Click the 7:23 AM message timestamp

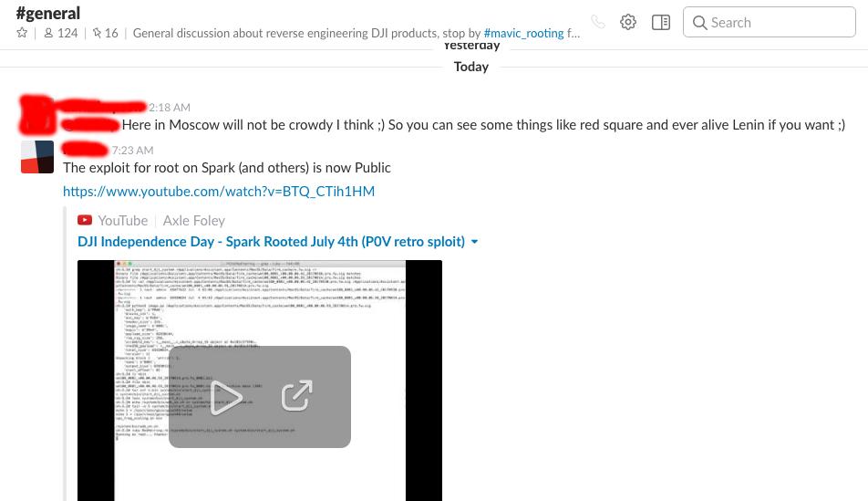[133, 151]
